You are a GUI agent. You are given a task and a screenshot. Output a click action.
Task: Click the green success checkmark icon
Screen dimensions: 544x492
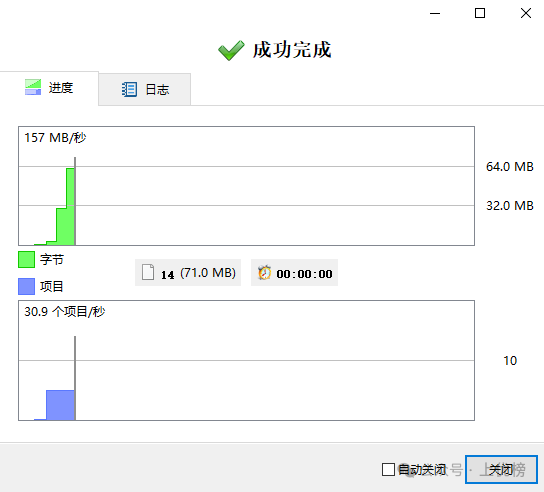[x=231, y=50]
